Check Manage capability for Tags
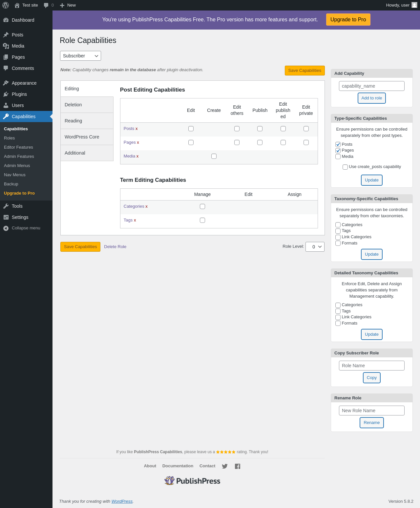This screenshot has width=420, height=508. pyautogui.click(x=202, y=220)
